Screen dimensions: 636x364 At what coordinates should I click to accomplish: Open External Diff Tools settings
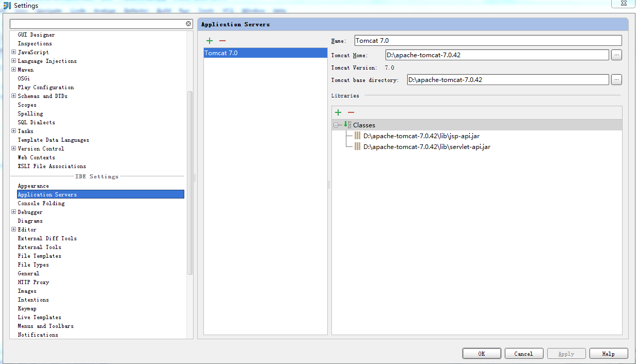pos(47,238)
